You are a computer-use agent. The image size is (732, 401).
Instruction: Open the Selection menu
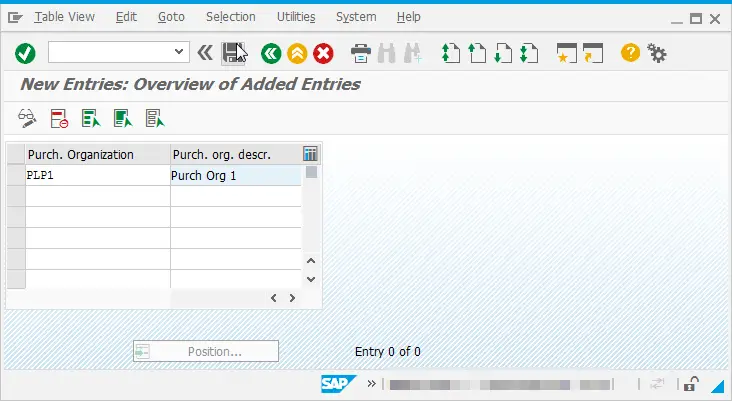[x=231, y=17]
